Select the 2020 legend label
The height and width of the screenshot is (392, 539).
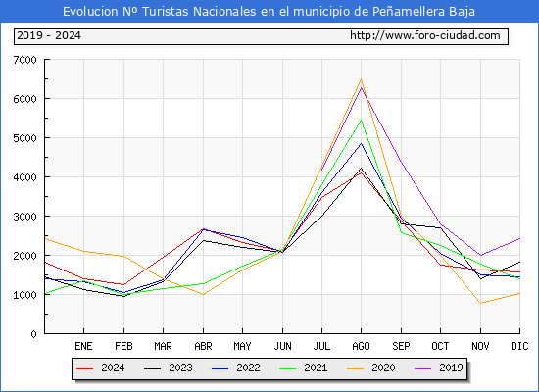click(383, 367)
